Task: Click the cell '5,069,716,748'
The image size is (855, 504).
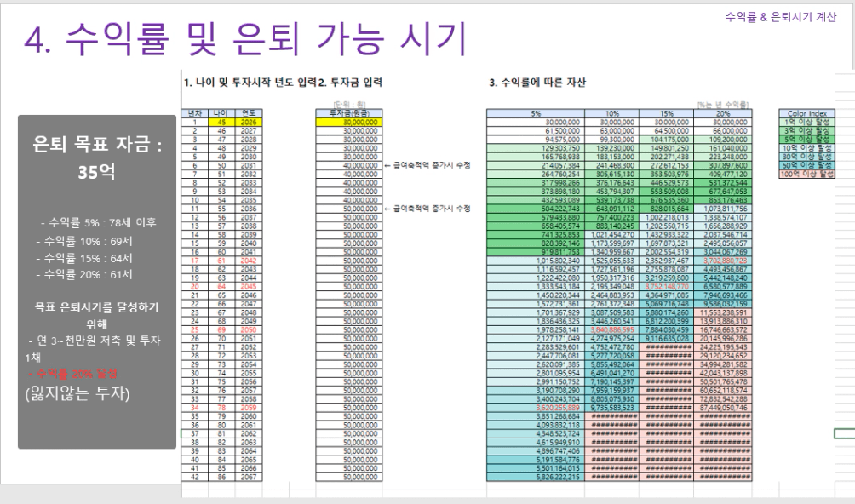Action: 666,304
